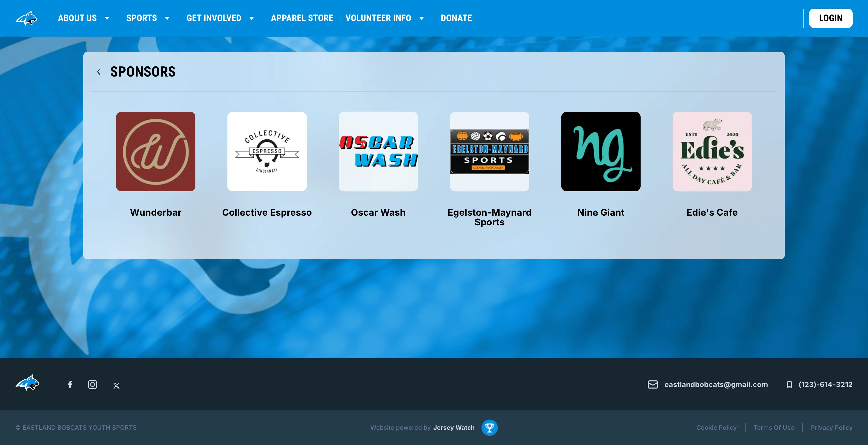Click the Wunderbar sponsor name
Viewport: 868px width, 445px height.
156,212
